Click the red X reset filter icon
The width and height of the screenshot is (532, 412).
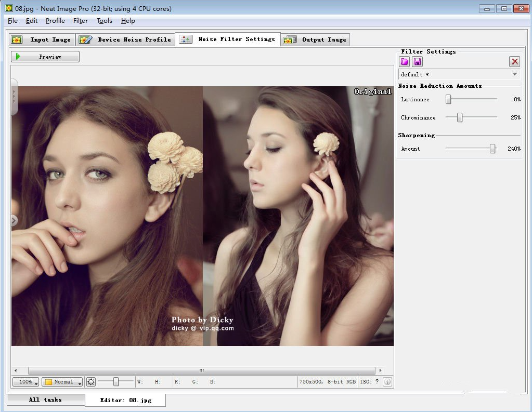click(x=514, y=62)
